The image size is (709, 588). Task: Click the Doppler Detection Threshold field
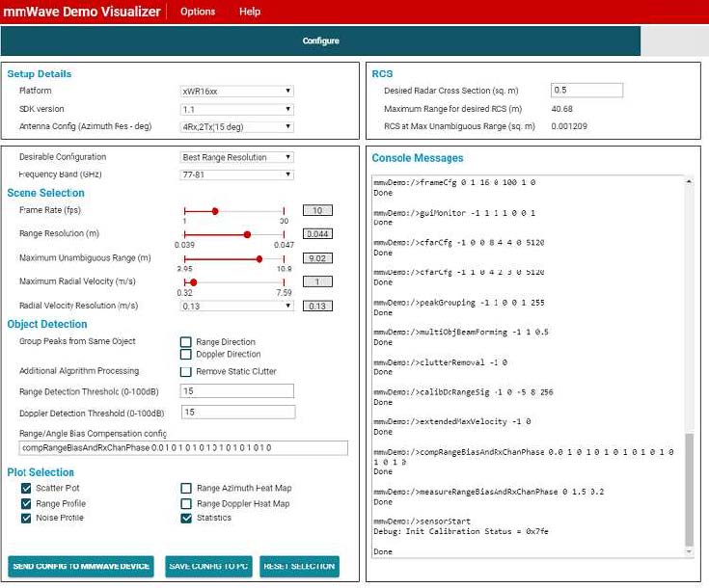click(x=238, y=413)
